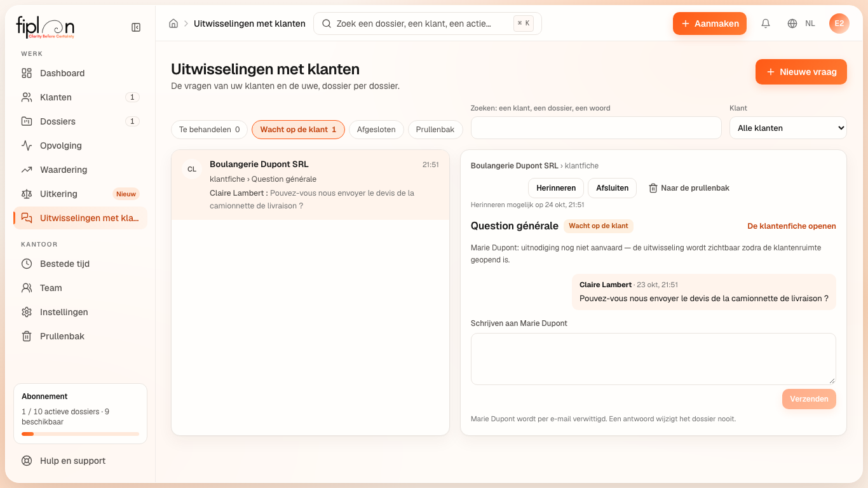Screen dimensions: 868x488
Task: Open the Opvolging page
Action: pos(80,146)
